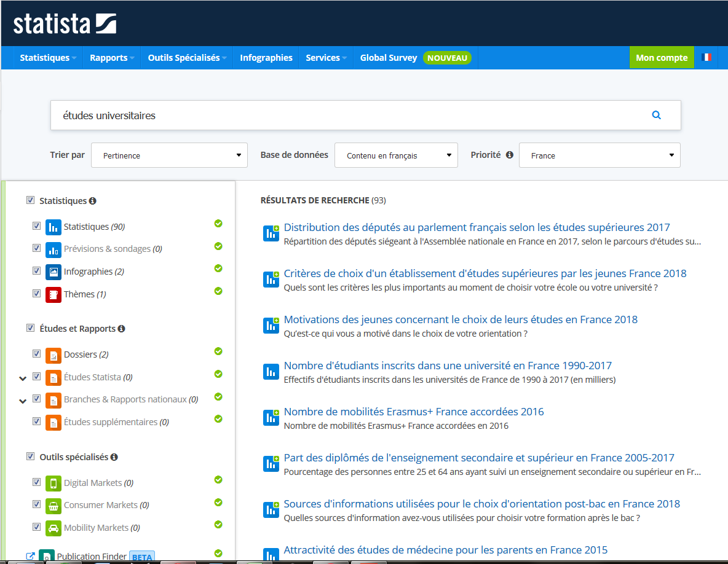The image size is (728, 564).
Task: Click the Thèmes (1) filter label
Action: coord(85,294)
